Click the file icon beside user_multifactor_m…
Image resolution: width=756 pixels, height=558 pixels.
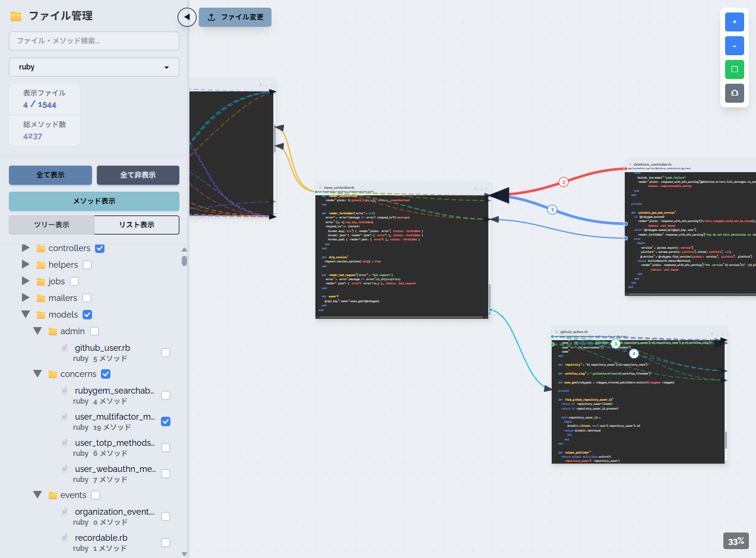coord(65,417)
